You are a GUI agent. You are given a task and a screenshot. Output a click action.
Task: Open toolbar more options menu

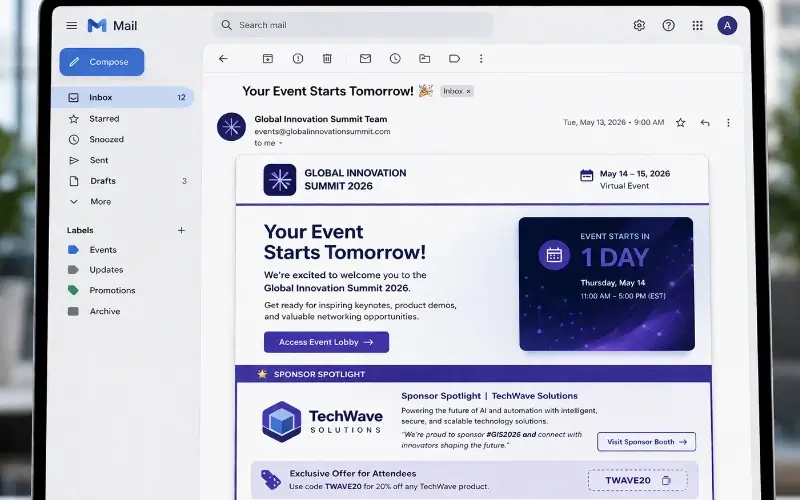coord(481,59)
